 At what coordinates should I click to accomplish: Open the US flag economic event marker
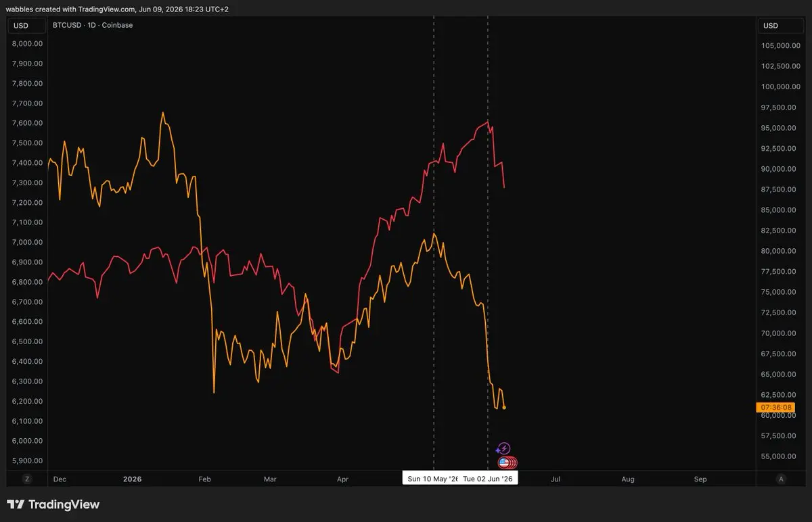coord(505,463)
